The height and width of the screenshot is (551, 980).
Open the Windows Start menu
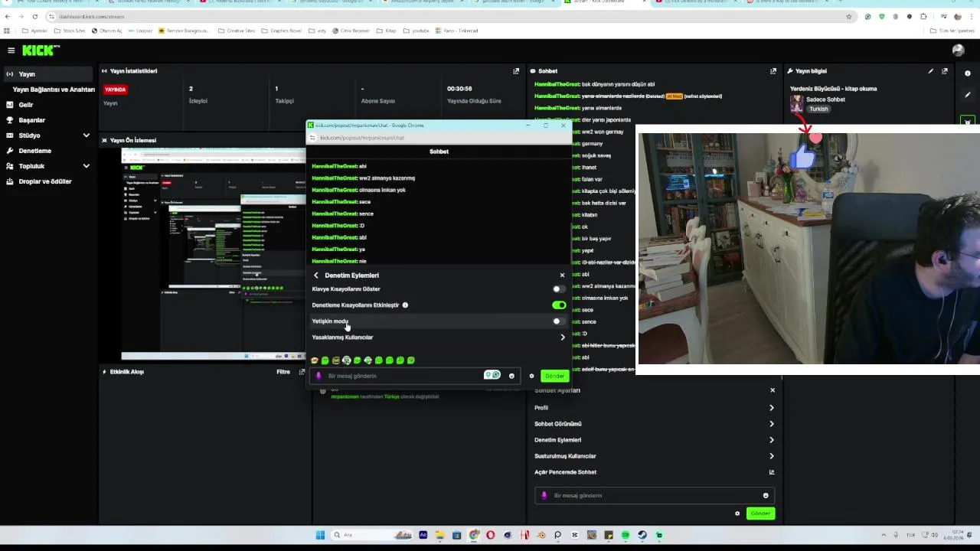pyautogui.click(x=321, y=535)
